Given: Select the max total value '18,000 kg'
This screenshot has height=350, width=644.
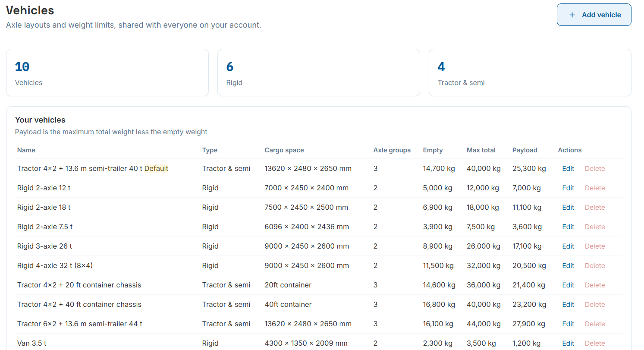Looking at the screenshot, I should coord(484,208).
